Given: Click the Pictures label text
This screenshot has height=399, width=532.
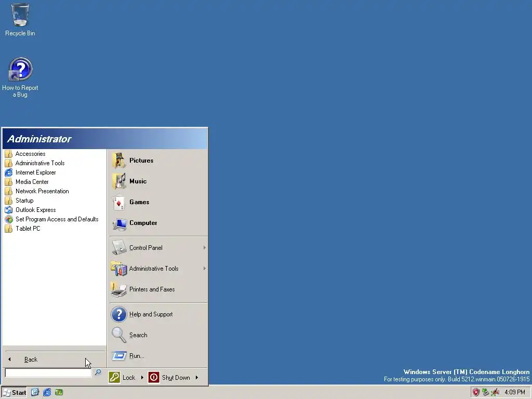Looking at the screenshot, I should [141, 161].
